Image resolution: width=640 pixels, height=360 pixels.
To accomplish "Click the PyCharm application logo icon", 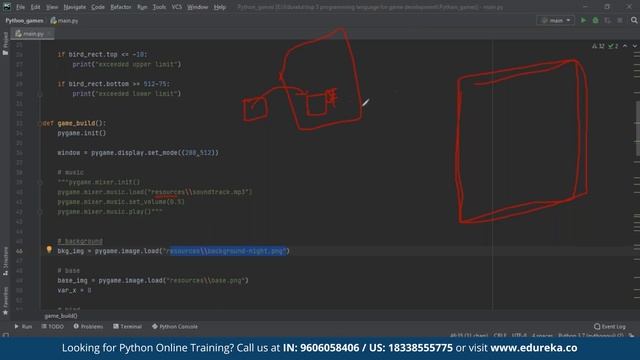I will (x=7, y=7).
